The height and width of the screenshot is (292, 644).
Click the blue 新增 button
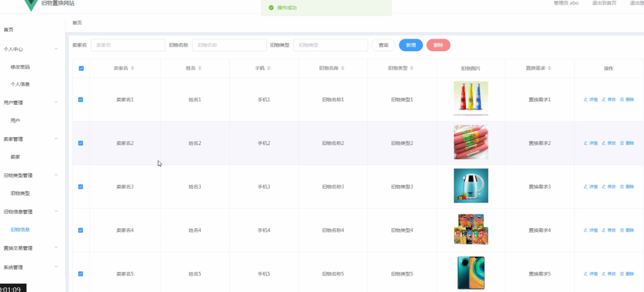[x=411, y=45]
